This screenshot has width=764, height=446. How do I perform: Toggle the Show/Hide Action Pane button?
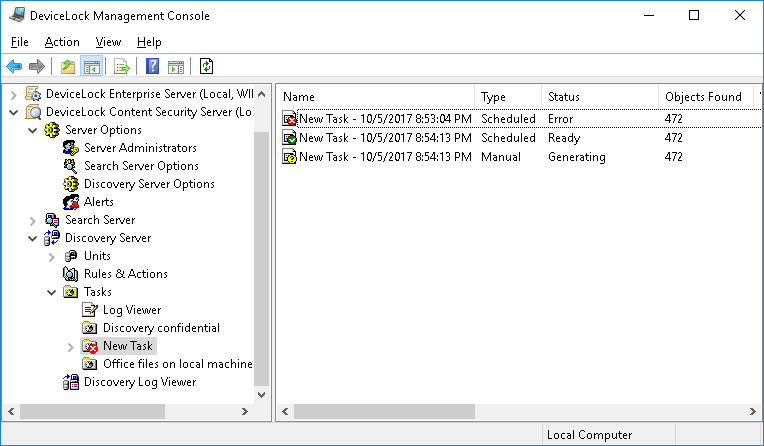coord(176,67)
